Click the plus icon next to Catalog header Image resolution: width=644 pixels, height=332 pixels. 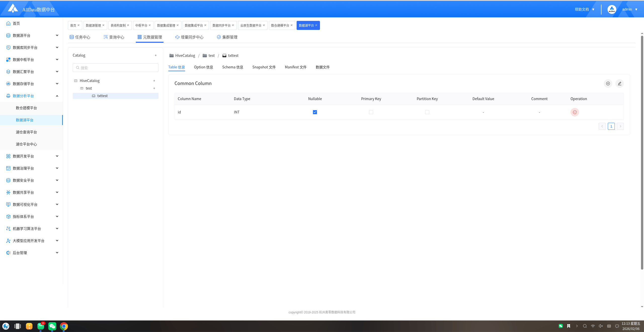(156, 55)
